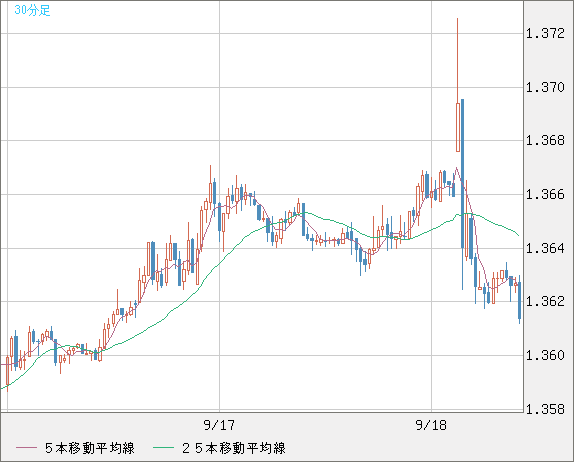Click the 1.368 price axis label

pos(545,140)
